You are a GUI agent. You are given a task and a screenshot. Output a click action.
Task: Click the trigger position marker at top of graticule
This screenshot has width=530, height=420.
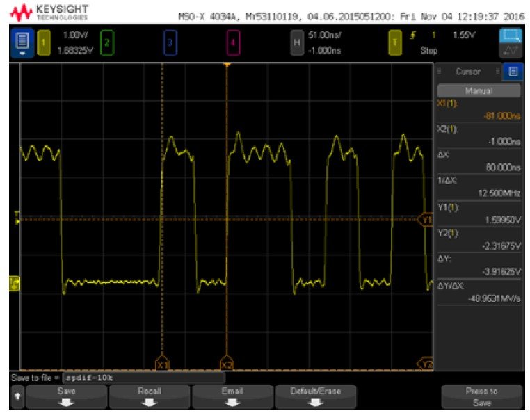pos(227,65)
